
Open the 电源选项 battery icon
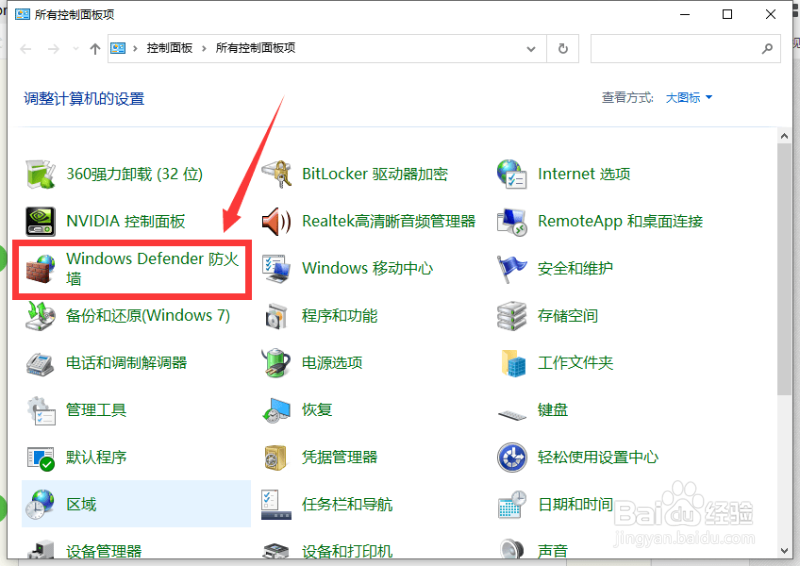click(276, 363)
